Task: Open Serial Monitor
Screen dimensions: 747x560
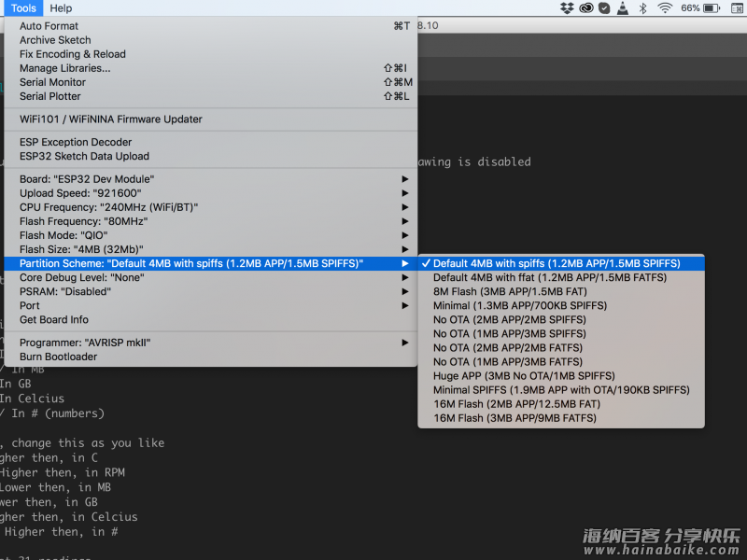Action: tap(211, 82)
